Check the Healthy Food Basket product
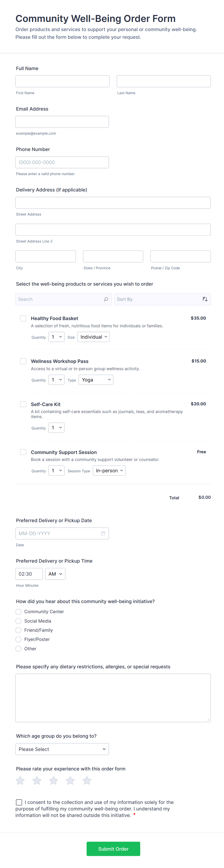Viewport: 224px width, 868px height. click(x=23, y=318)
